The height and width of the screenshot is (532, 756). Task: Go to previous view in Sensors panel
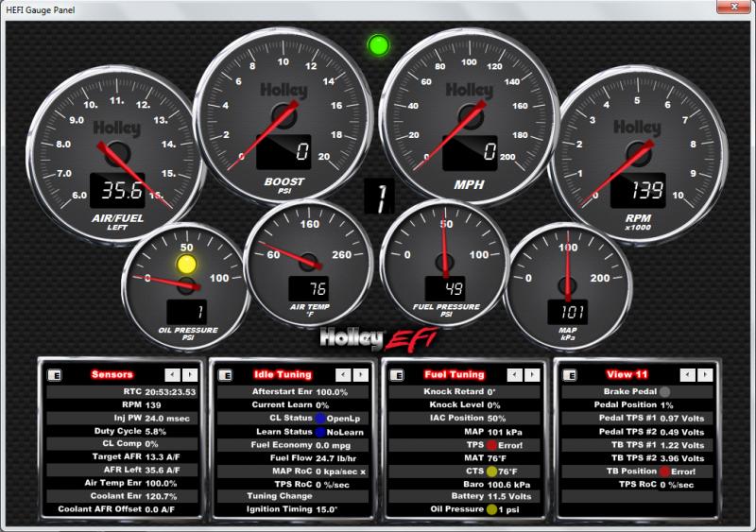point(173,375)
